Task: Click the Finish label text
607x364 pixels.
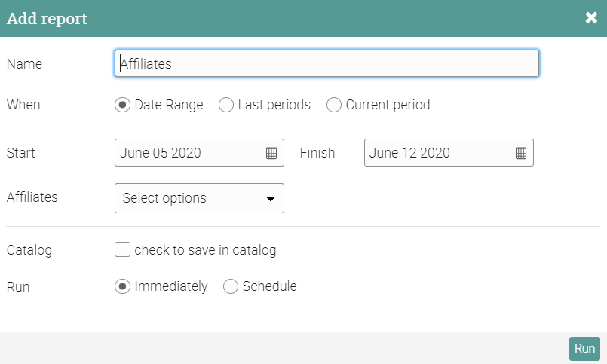Action: point(317,153)
